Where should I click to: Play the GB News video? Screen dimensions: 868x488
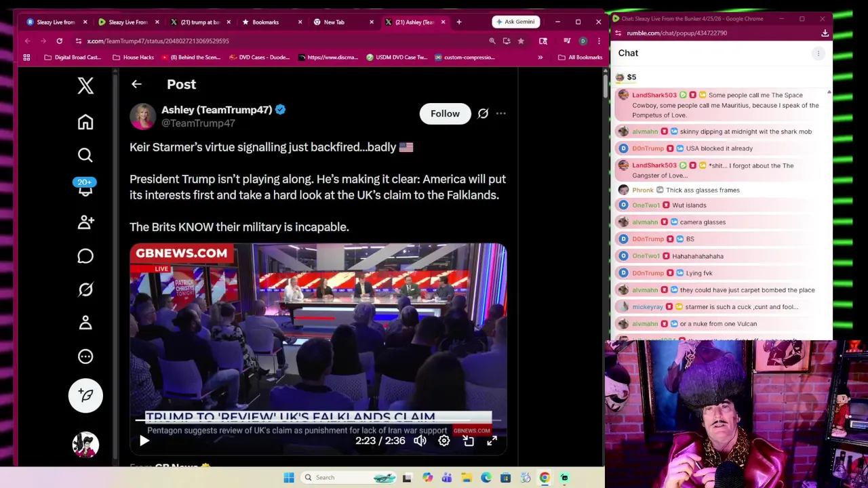click(x=144, y=441)
